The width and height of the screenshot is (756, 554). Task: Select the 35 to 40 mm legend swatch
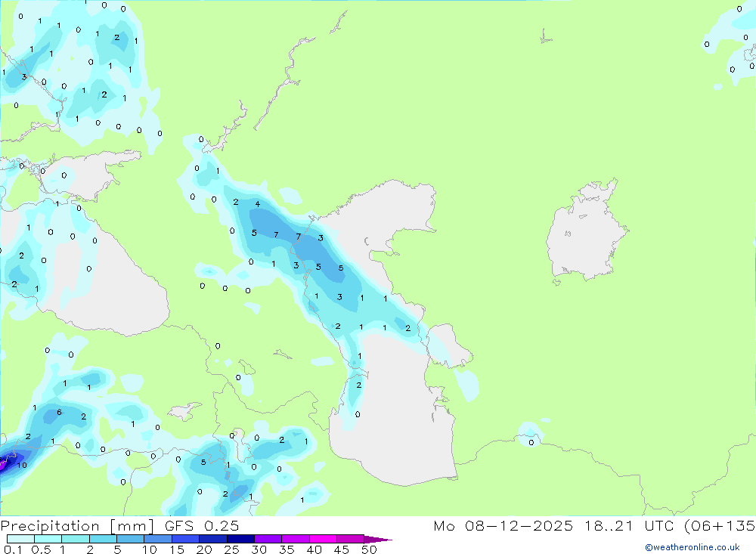click(x=296, y=539)
